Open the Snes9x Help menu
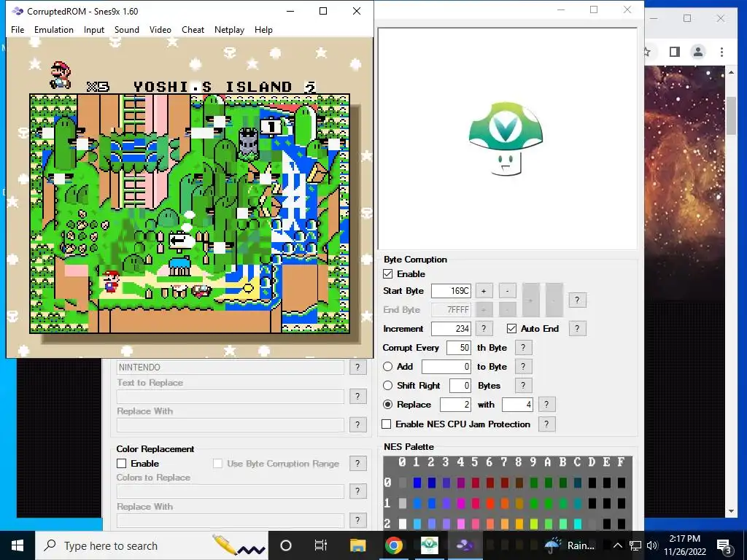 pos(263,29)
